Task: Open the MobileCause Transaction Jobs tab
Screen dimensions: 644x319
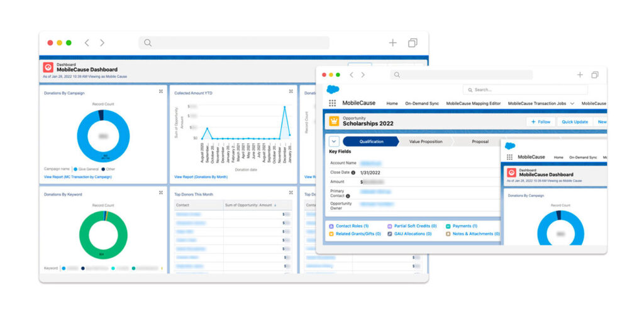Action: (x=537, y=104)
